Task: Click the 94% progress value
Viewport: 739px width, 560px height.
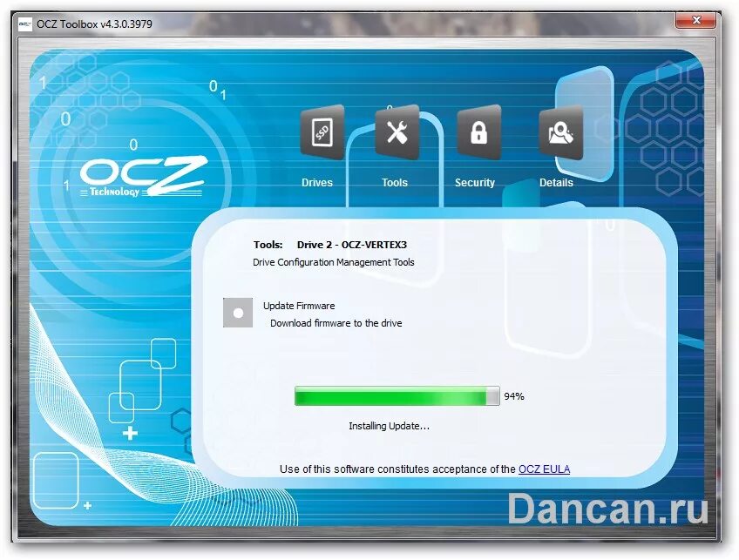Action: [513, 396]
